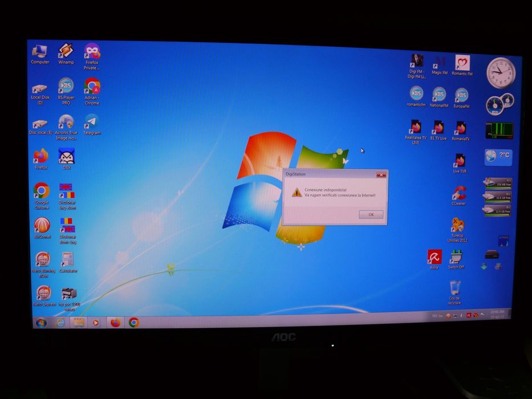Viewport: 532px width, 399px height.
Task: Click the C drive gadget with 218 MB free
Action: [497, 183]
